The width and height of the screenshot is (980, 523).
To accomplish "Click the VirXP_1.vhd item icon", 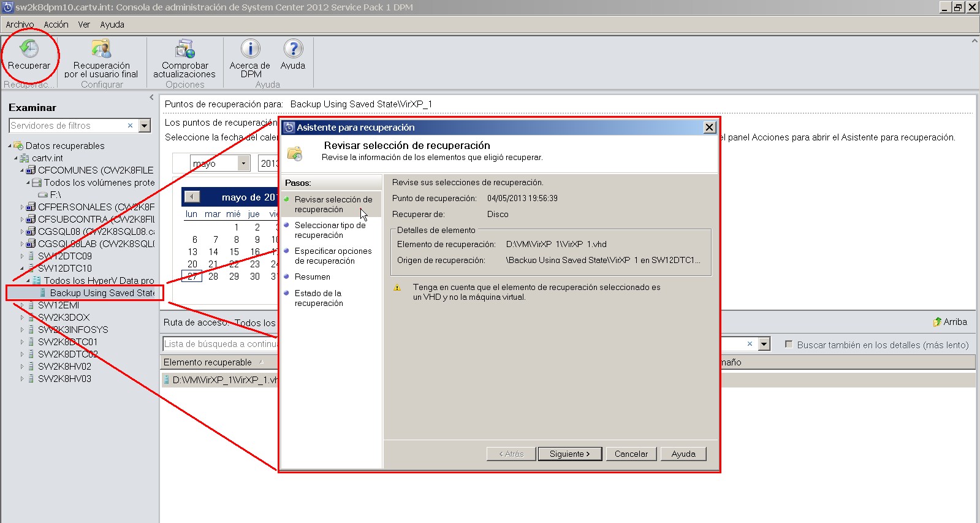I will [x=166, y=380].
